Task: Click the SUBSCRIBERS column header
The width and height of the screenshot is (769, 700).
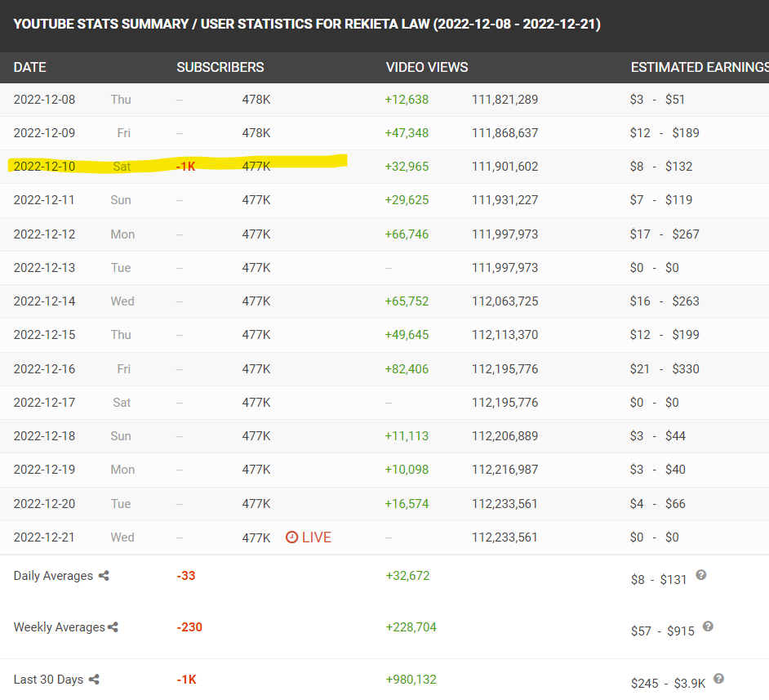Action: [220, 67]
